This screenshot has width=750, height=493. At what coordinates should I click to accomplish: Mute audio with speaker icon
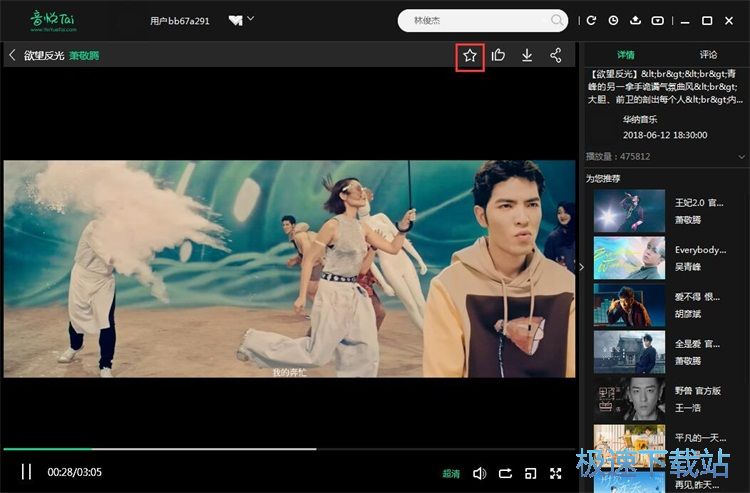(479, 473)
